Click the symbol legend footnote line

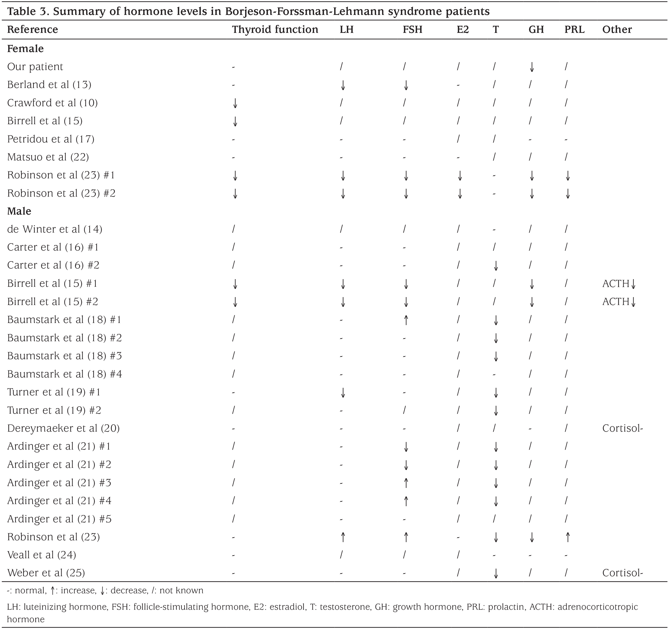(x=105, y=591)
